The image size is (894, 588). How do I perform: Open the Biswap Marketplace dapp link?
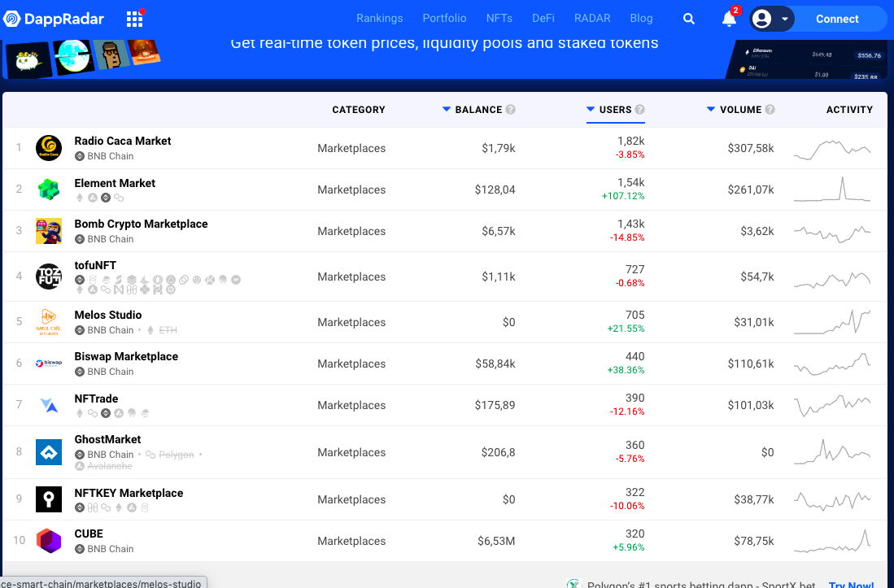click(x=126, y=357)
